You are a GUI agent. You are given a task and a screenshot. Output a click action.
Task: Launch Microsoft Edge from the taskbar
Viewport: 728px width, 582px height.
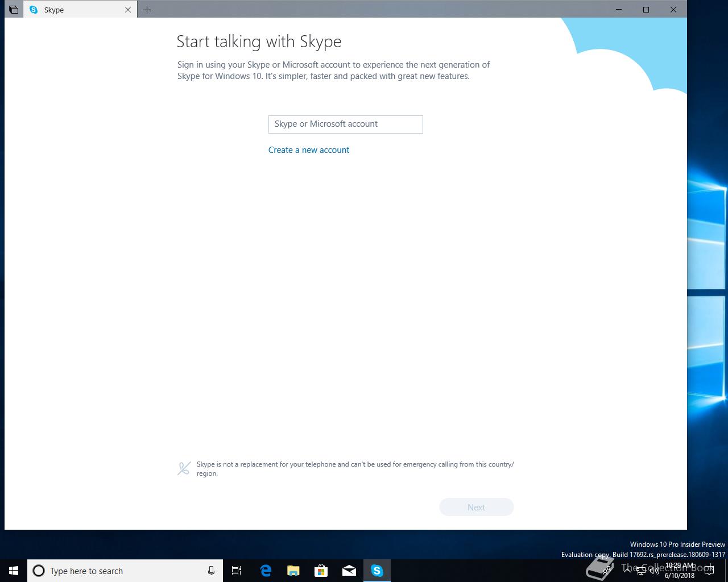pos(265,571)
